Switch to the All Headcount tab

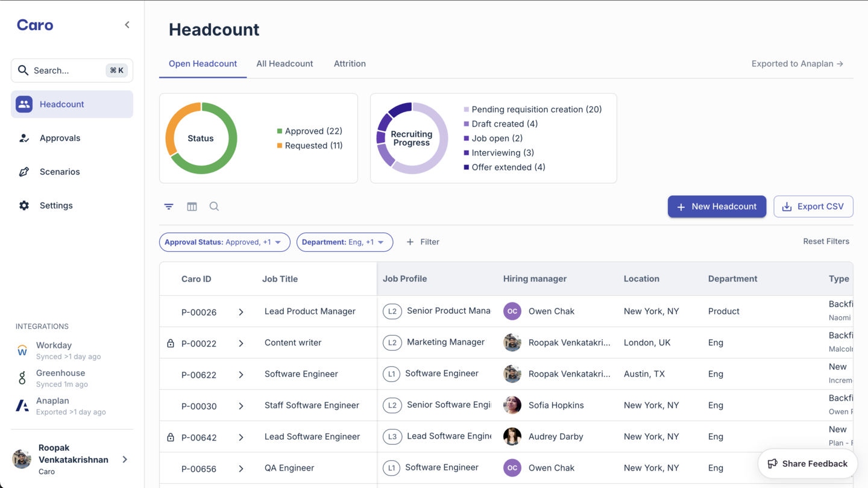285,64
